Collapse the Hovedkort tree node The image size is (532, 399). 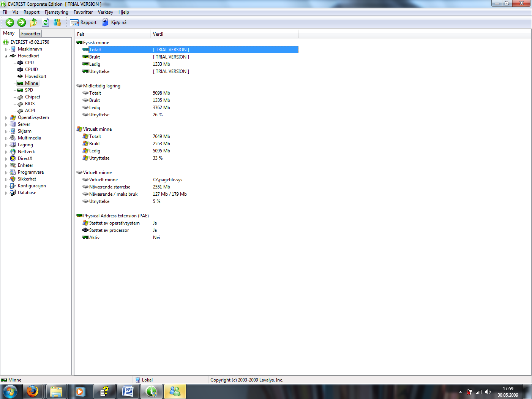tap(6, 56)
